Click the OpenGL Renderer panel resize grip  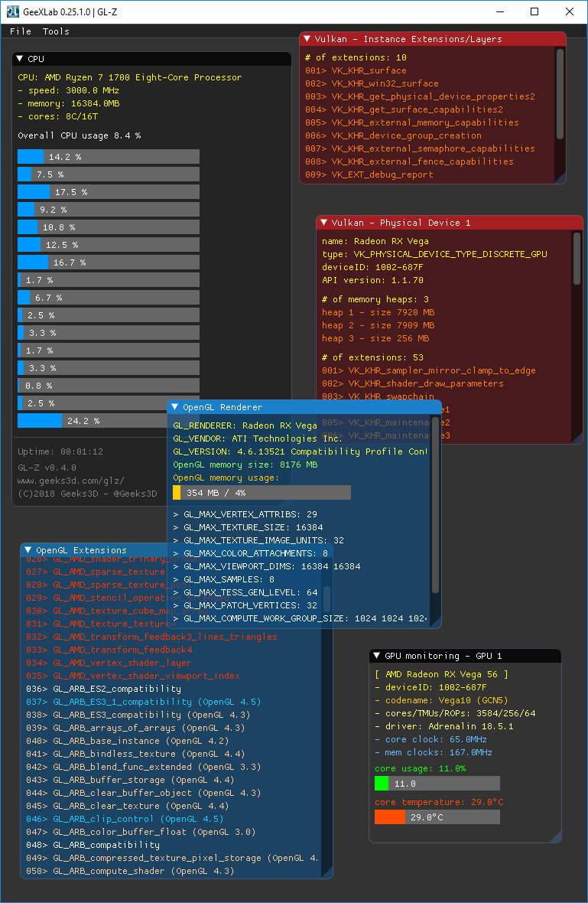click(x=436, y=623)
